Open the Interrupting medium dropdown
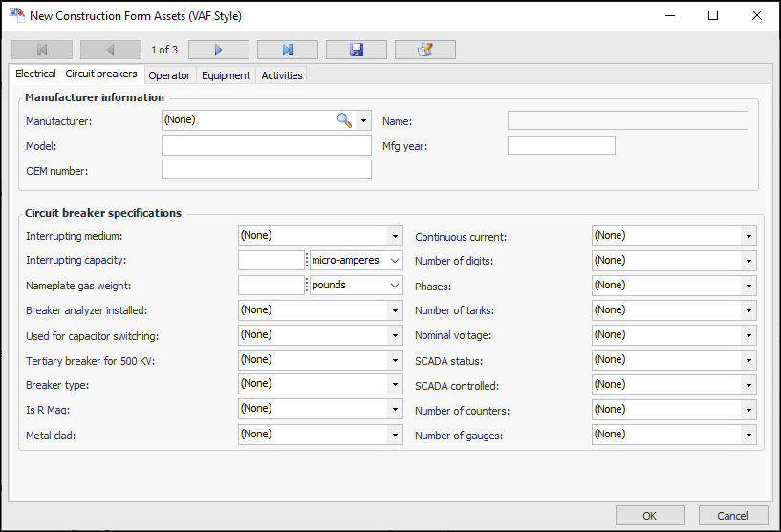This screenshot has height=532, width=781. (395, 236)
